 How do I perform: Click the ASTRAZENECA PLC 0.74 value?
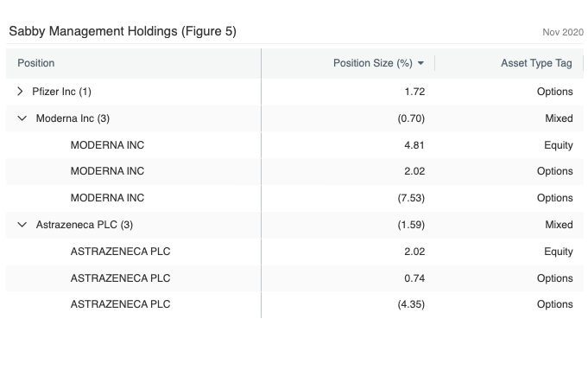(x=414, y=277)
